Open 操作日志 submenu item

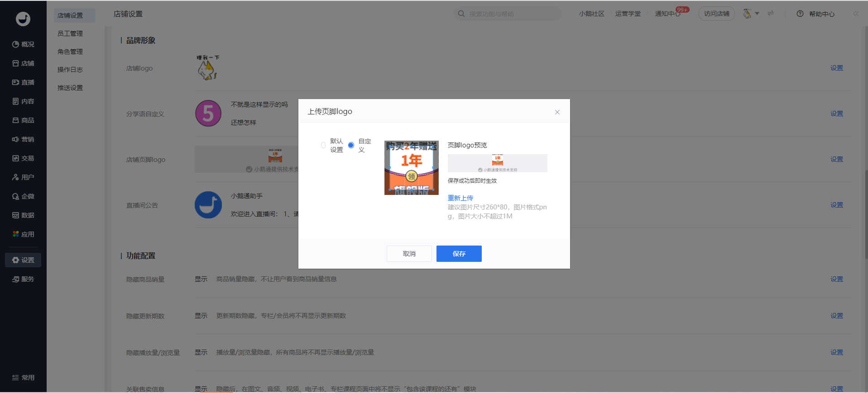click(70, 70)
